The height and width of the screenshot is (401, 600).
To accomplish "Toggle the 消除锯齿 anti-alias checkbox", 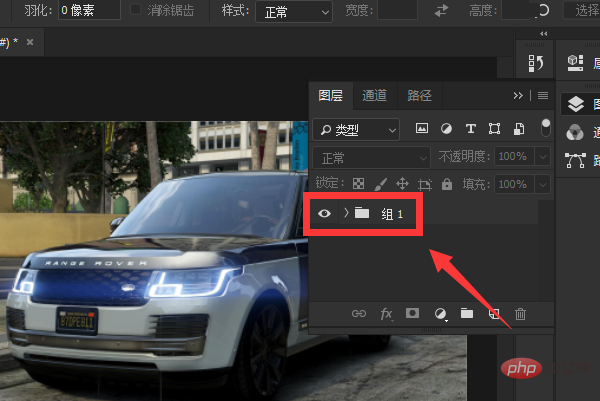I will click(135, 10).
